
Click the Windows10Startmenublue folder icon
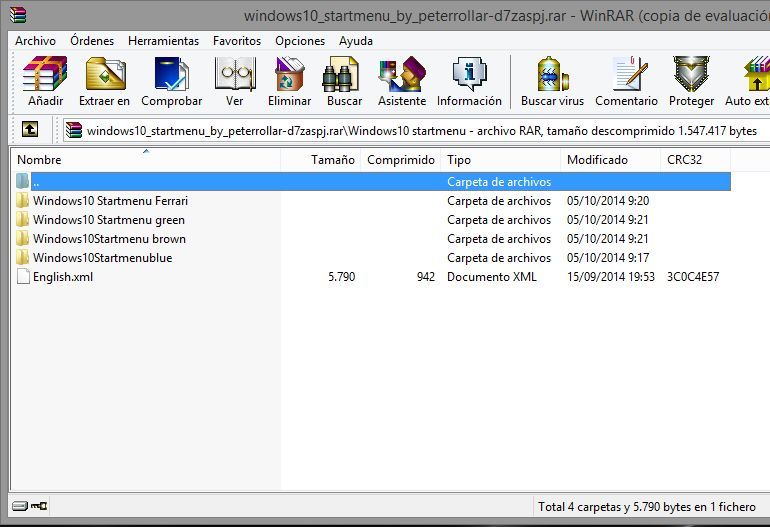[22, 257]
